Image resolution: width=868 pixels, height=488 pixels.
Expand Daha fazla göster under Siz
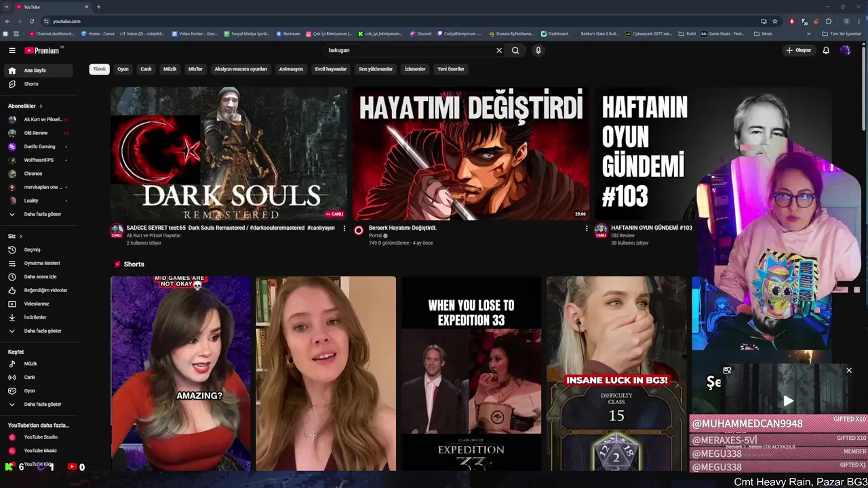(39, 331)
